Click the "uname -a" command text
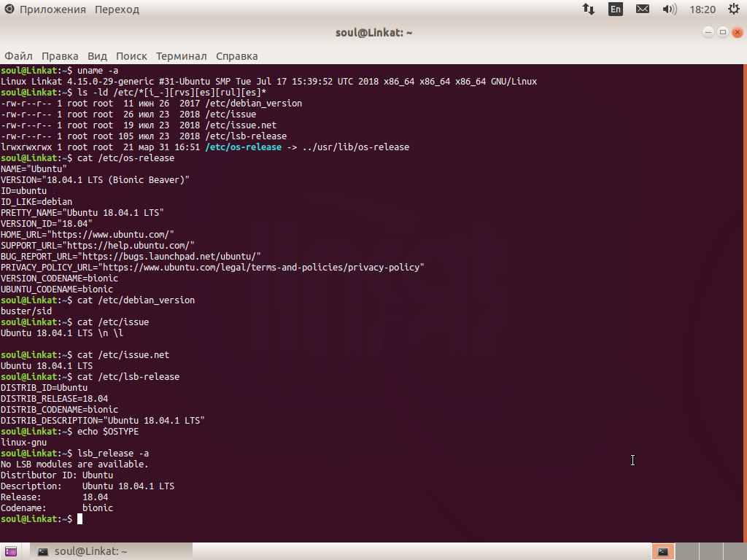The width and height of the screenshot is (747, 560). point(98,71)
